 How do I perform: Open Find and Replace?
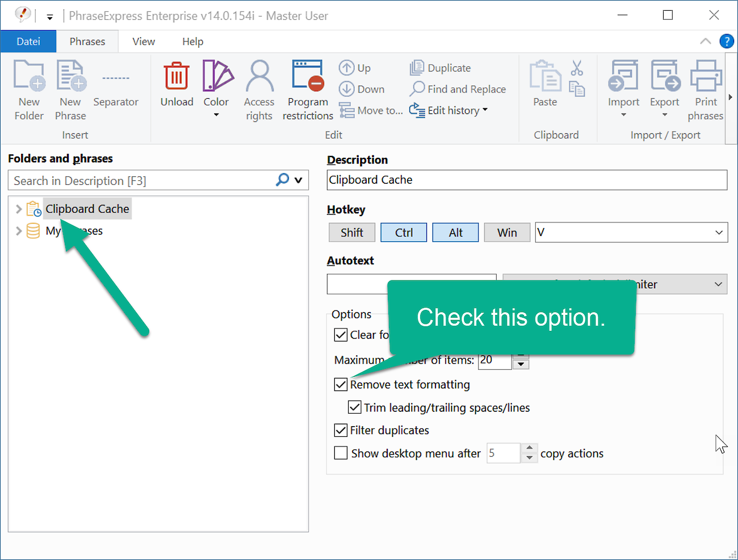click(458, 89)
